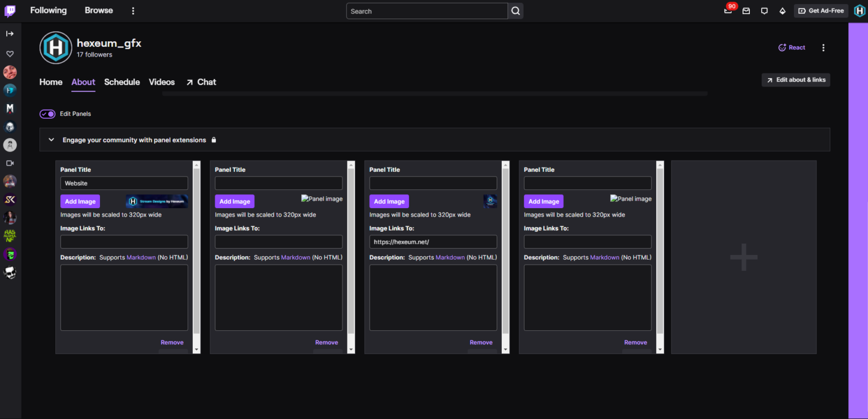Click inside the Panel Title field containing Website
868x419 pixels.
[124, 183]
